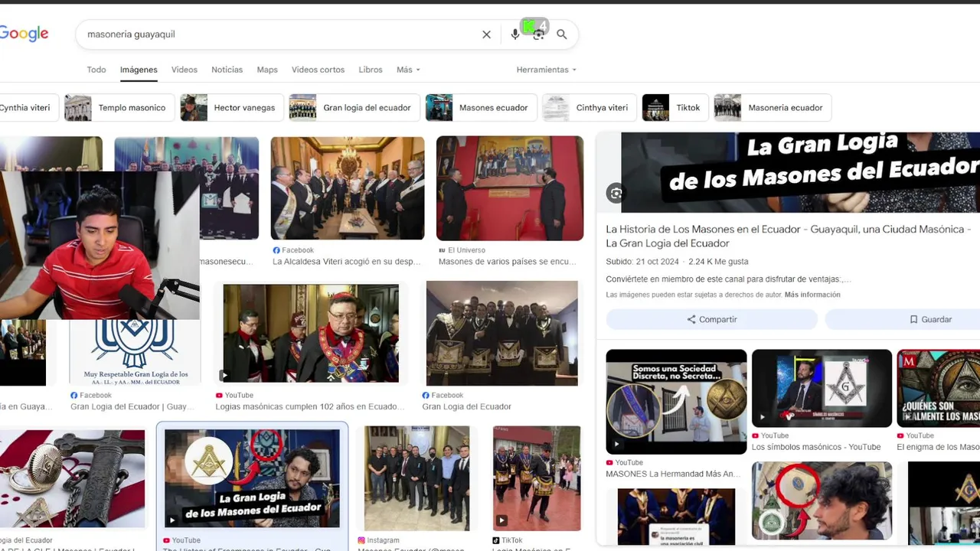Open the Libros tab
This screenshot has width=980, height=551.
pyautogui.click(x=371, y=70)
